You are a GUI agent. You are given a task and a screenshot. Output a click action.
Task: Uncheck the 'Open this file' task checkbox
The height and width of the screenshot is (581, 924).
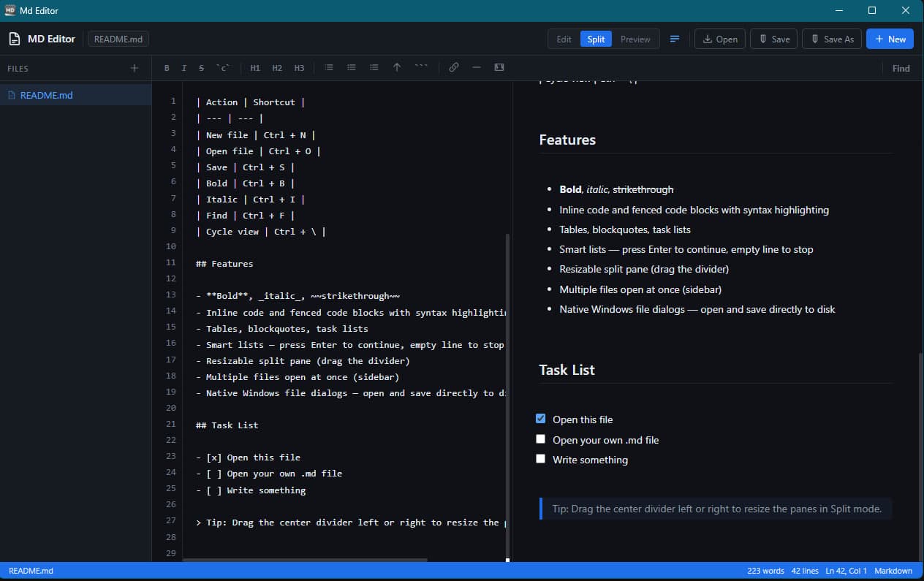click(540, 419)
